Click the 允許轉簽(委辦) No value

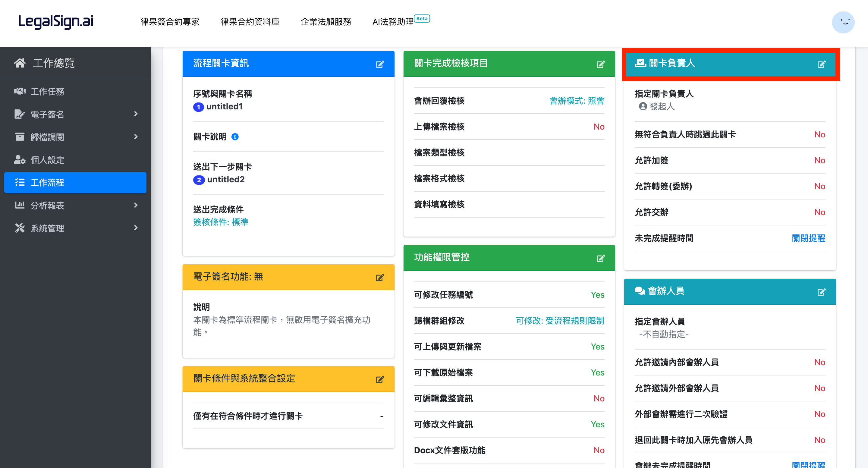click(820, 187)
